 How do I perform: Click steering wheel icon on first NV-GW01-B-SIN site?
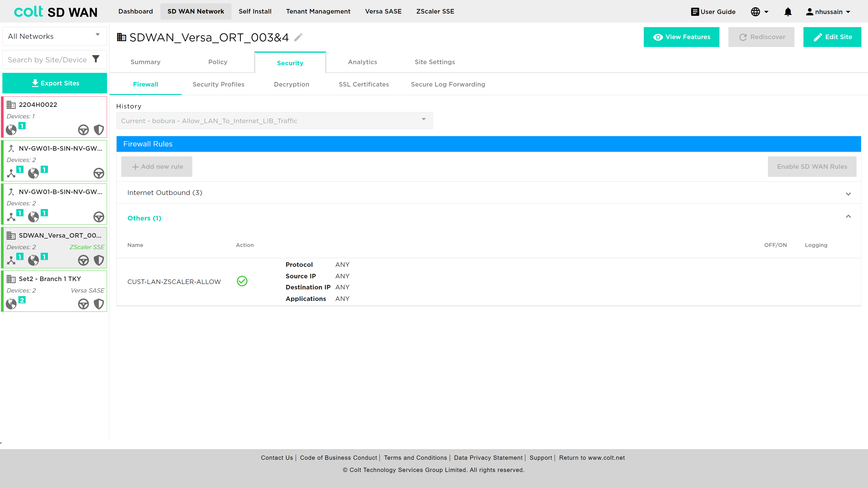[x=99, y=174]
